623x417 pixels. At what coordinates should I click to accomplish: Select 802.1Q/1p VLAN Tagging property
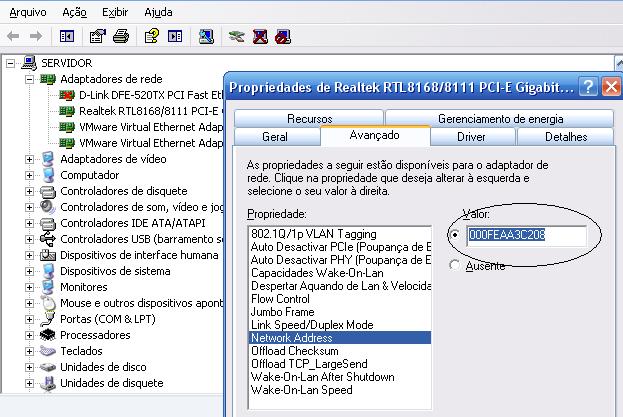[340, 234]
